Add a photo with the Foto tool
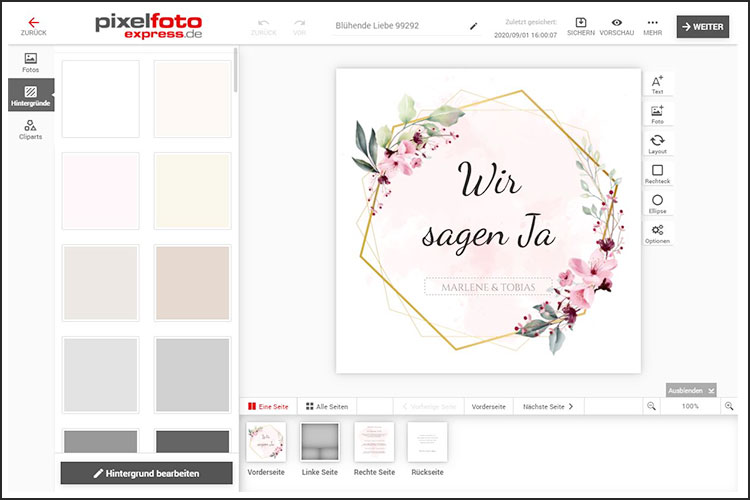 click(657, 114)
